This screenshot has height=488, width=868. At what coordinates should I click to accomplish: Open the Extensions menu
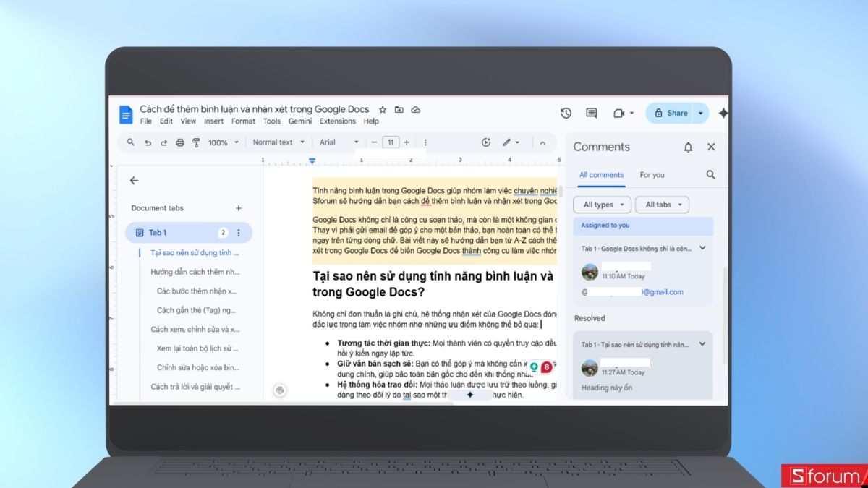click(x=338, y=121)
